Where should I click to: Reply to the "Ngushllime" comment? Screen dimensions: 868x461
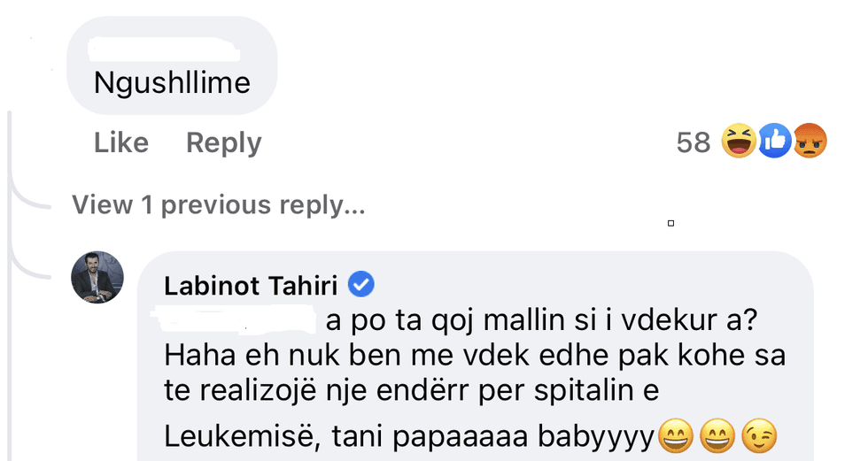tap(223, 142)
